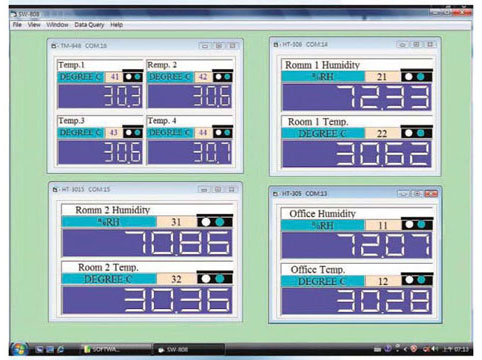The height and width of the screenshot is (360, 482).
Task: Toggle the Temp. 4 indicator lights
Action: pos(223,133)
